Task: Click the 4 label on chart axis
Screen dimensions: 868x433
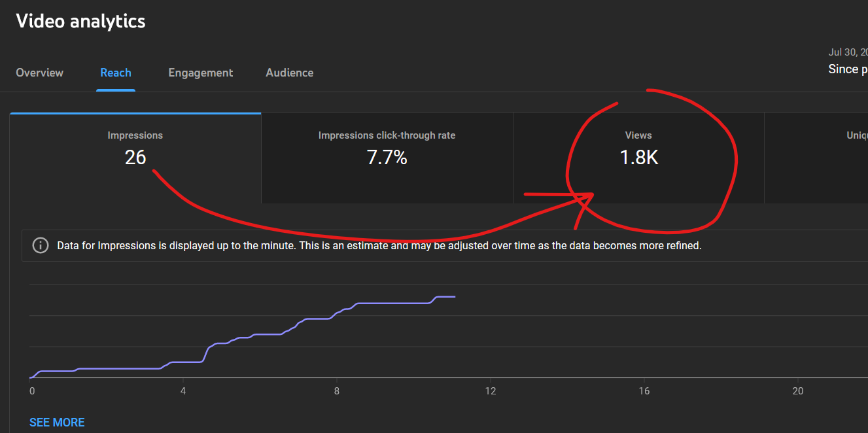Action: pyautogui.click(x=183, y=391)
